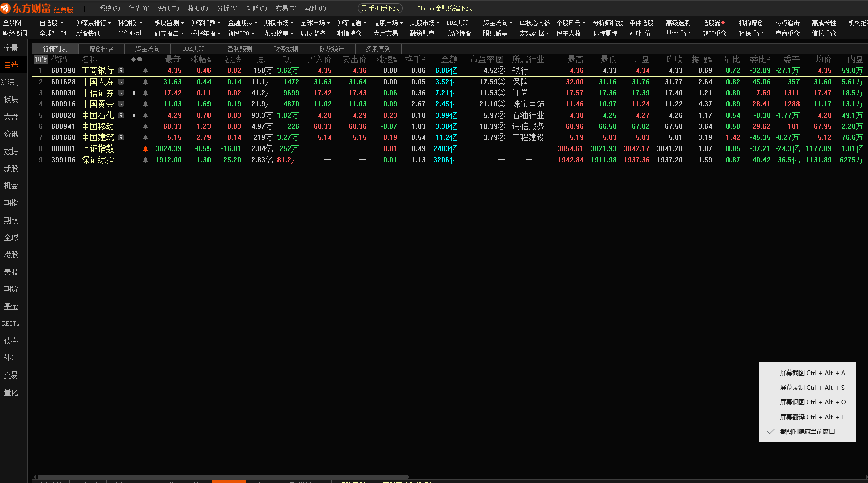Screen dimensions: 868x483
Task: Click the alert bell for 中国移动
Action: pyautogui.click(x=145, y=127)
